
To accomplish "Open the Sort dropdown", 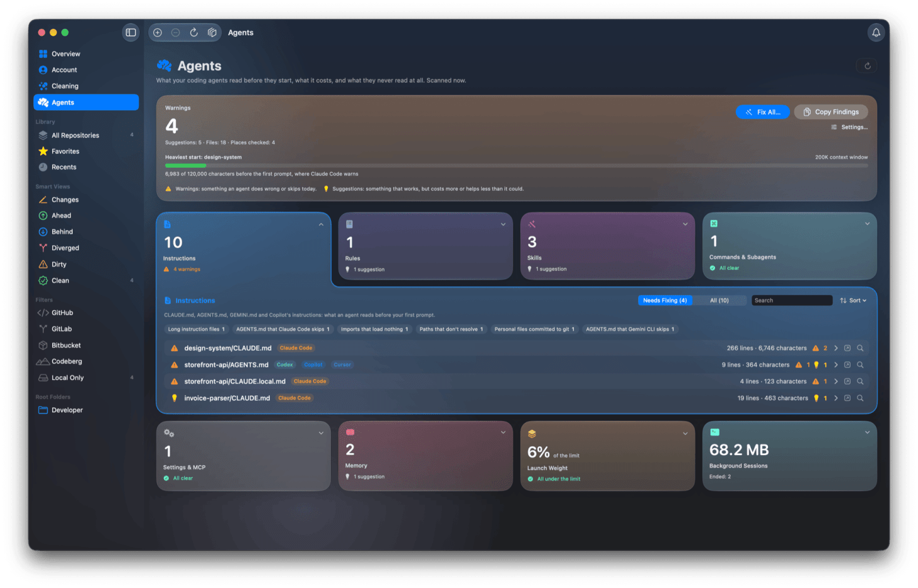I will point(853,301).
